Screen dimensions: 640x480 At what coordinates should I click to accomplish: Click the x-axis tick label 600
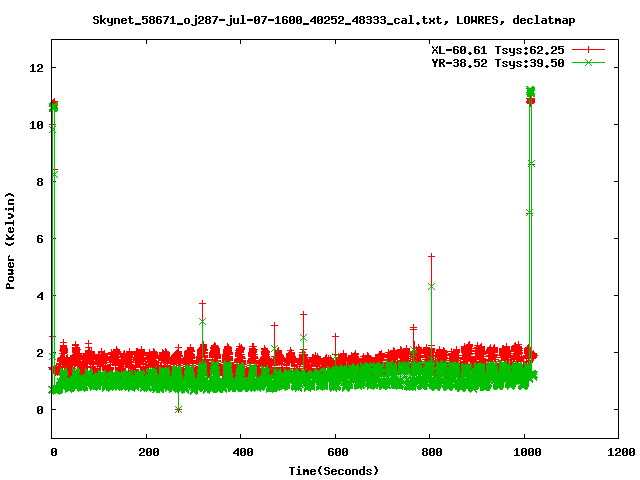click(338, 452)
